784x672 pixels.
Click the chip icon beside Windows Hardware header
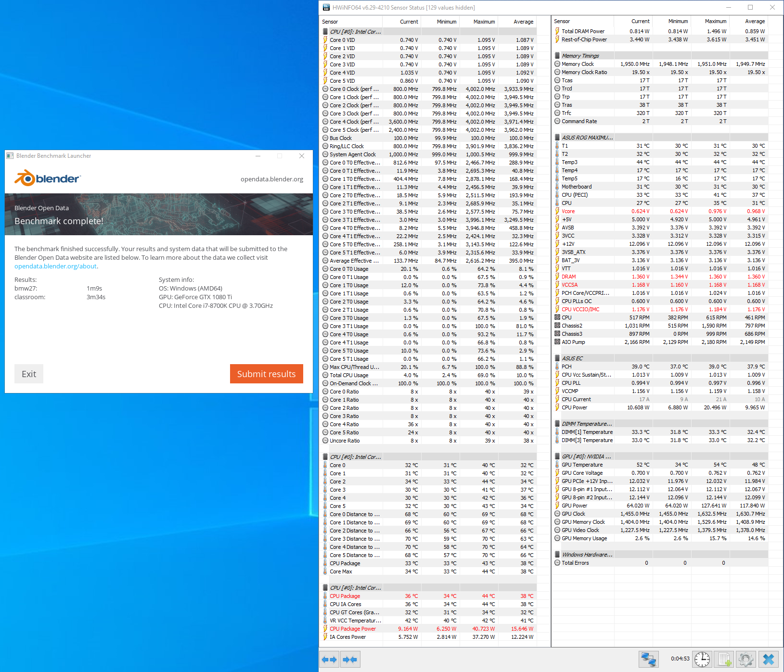(x=557, y=555)
